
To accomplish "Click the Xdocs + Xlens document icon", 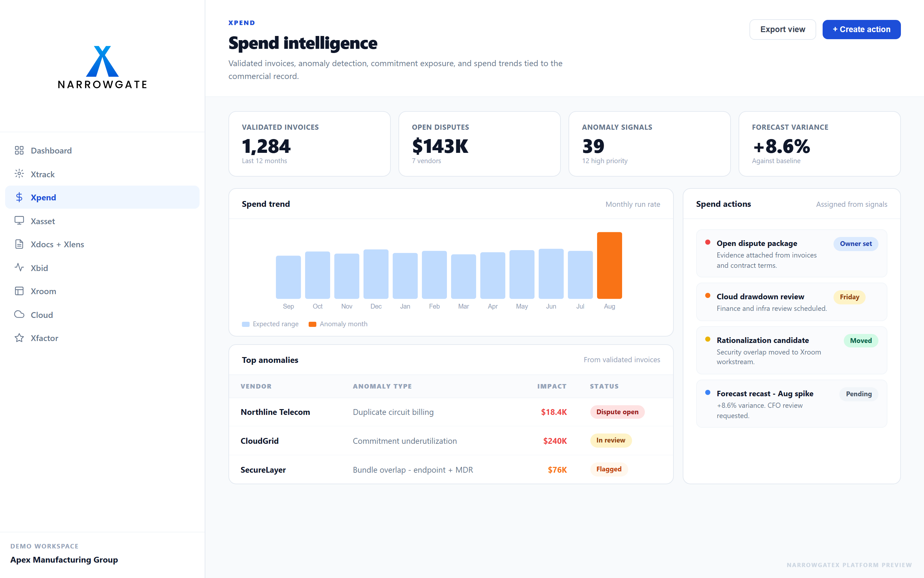I will [19, 244].
